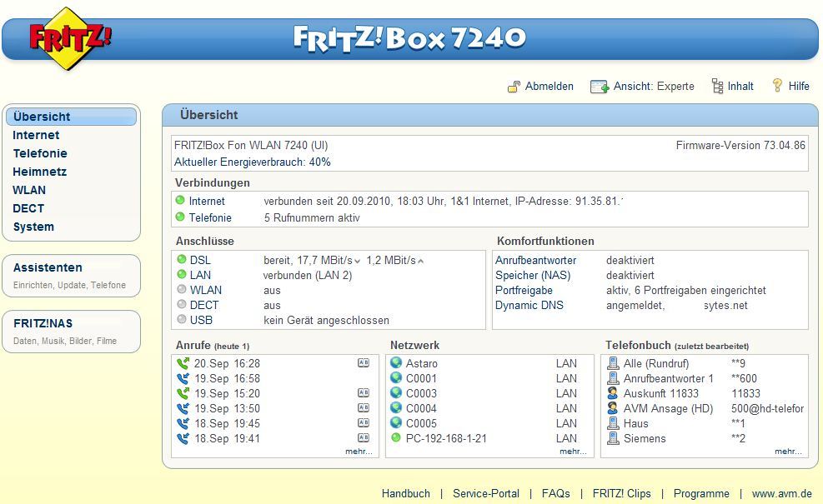Click the 19.Sep 13:50 call entry

point(227,408)
